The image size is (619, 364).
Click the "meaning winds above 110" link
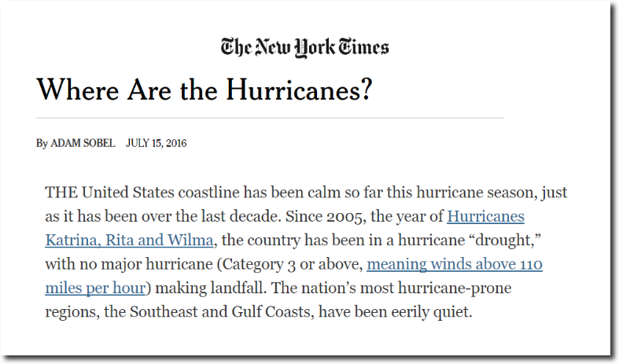(455, 264)
